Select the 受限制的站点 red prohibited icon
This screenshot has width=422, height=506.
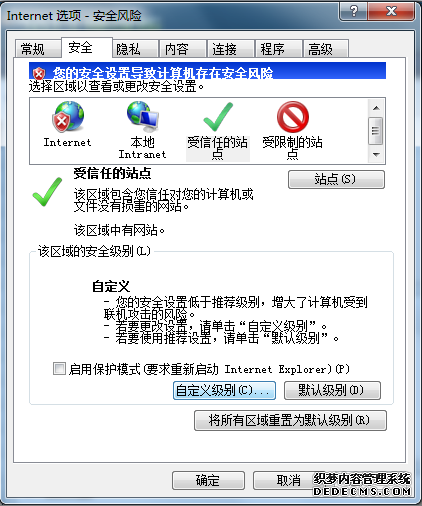[293, 117]
